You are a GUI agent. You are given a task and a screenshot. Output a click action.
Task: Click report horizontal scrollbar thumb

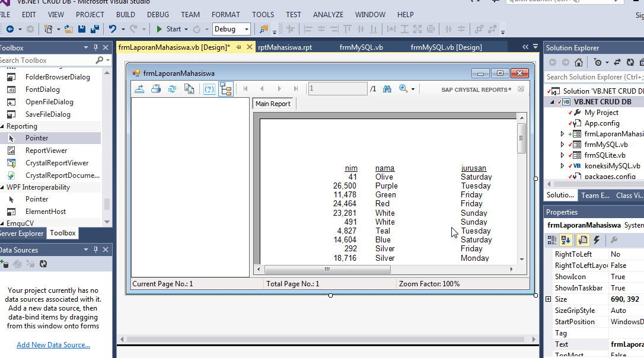click(327, 269)
